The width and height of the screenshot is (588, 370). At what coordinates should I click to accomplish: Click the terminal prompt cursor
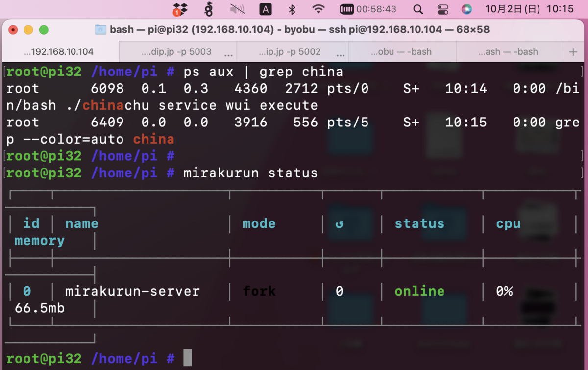pos(188,358)
